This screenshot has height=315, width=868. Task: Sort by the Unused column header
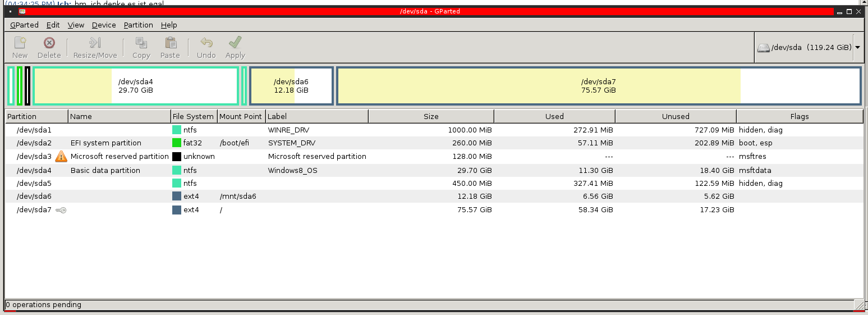676,116
